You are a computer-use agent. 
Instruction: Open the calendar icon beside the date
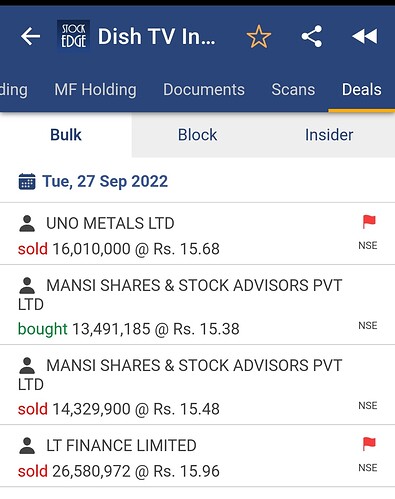pos(27,182)
